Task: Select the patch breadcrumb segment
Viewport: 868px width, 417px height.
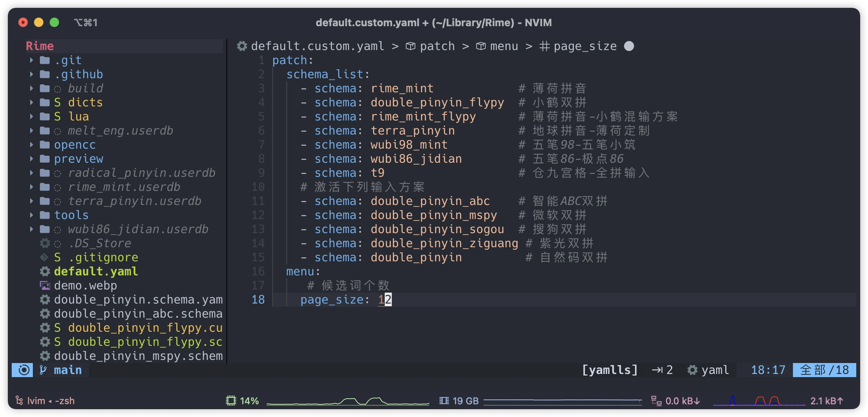Action: tap(437, 46)
